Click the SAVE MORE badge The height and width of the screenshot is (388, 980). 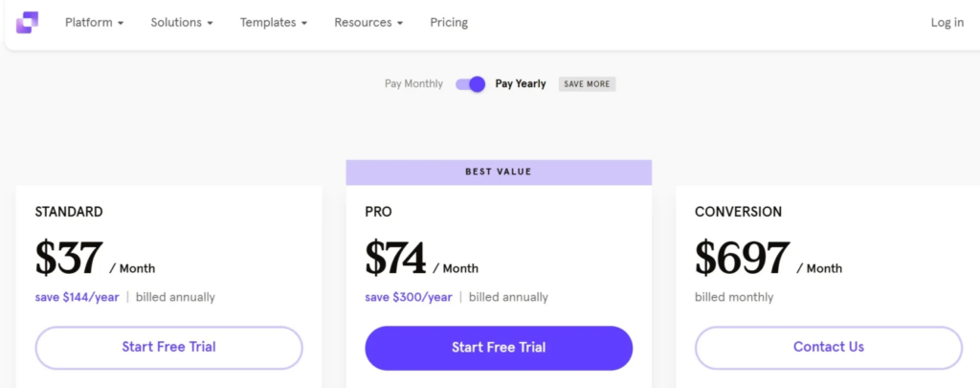pos(587,84)
